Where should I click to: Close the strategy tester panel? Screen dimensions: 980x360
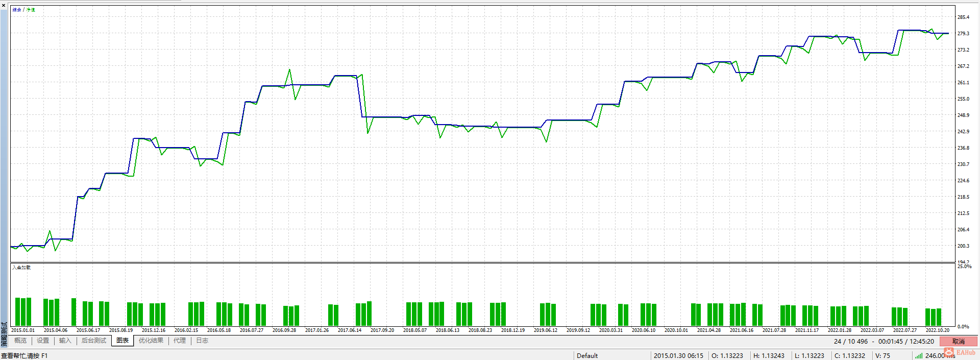point(3,5)
